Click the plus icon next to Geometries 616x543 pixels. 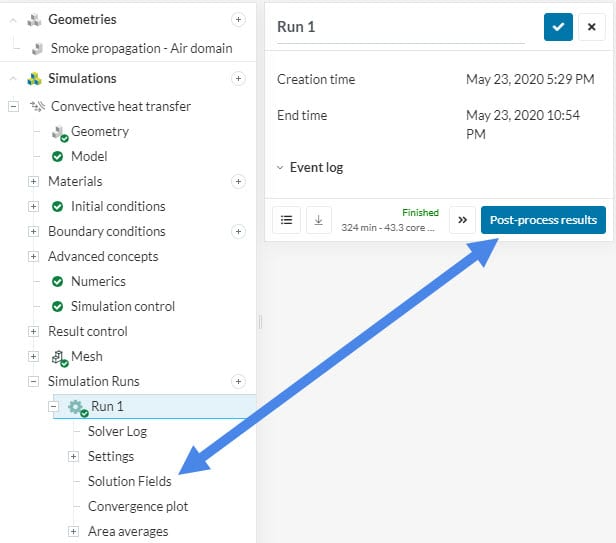click(x=237, y=19)
